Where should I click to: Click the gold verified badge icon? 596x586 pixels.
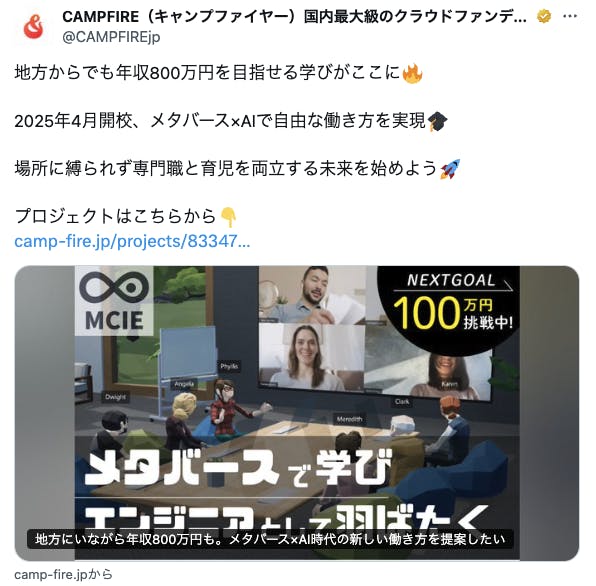click(x=544, y=16)
